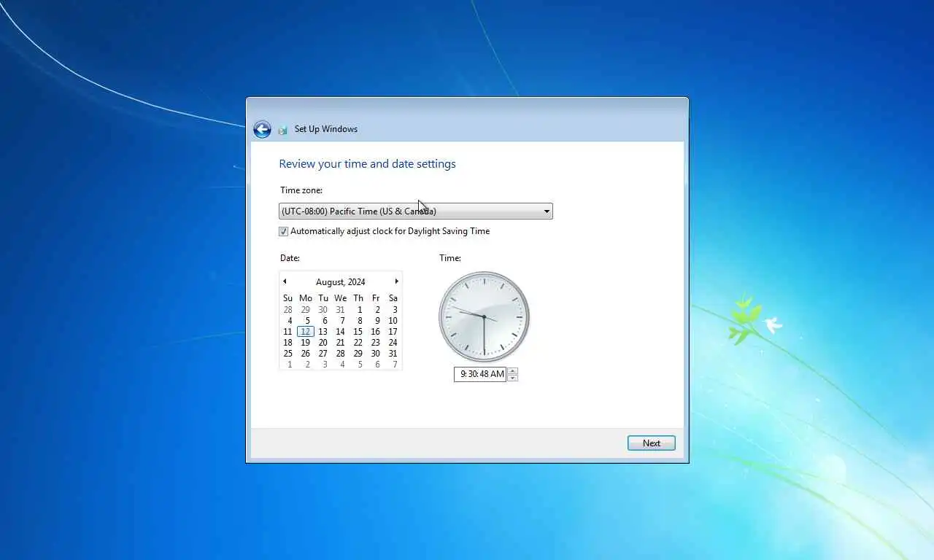Click the Set Up Windows title icon
This screenshot has height=560, width=934.
[282, 130]
